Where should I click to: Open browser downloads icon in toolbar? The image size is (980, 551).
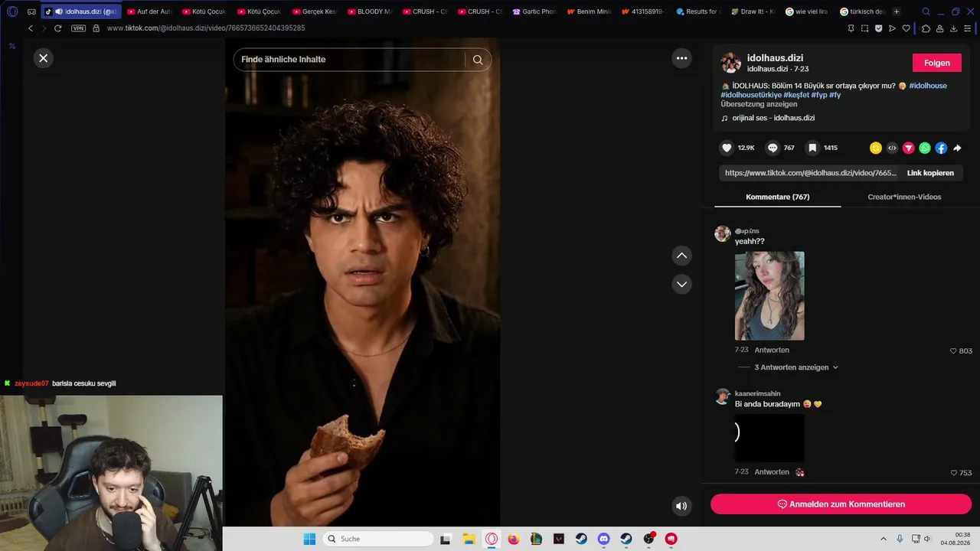click(x=953, y=28)
